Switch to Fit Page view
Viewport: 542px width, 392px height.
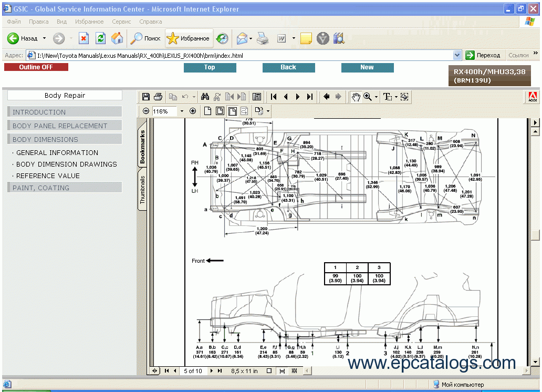(x=220, y=111)
